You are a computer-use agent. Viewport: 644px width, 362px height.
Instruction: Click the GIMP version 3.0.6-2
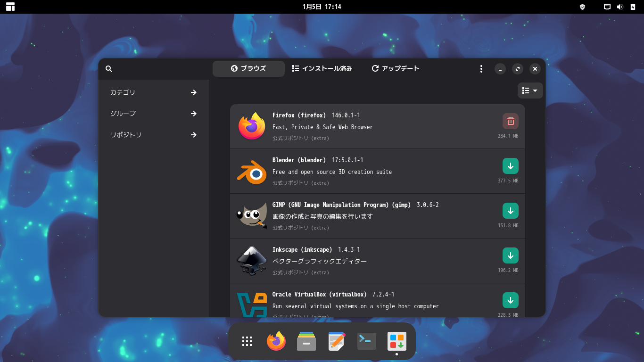tap(428, 205)
